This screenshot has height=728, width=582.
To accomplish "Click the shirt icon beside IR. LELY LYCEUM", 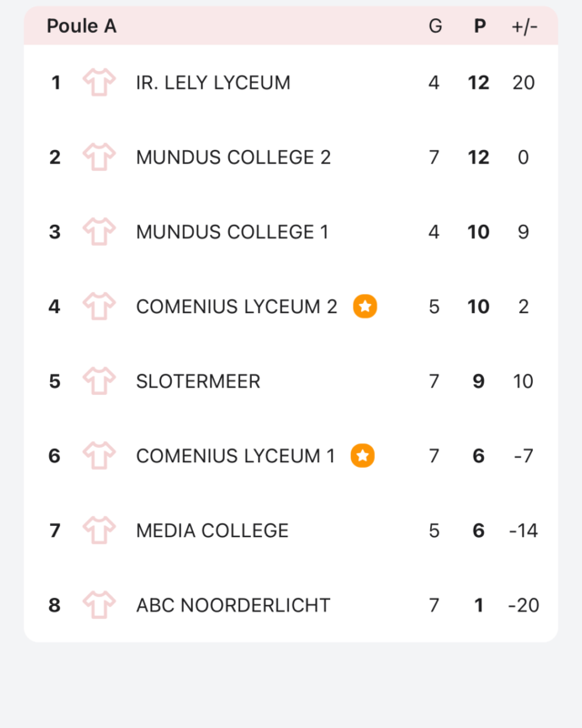I will click(x=99, y=82).
